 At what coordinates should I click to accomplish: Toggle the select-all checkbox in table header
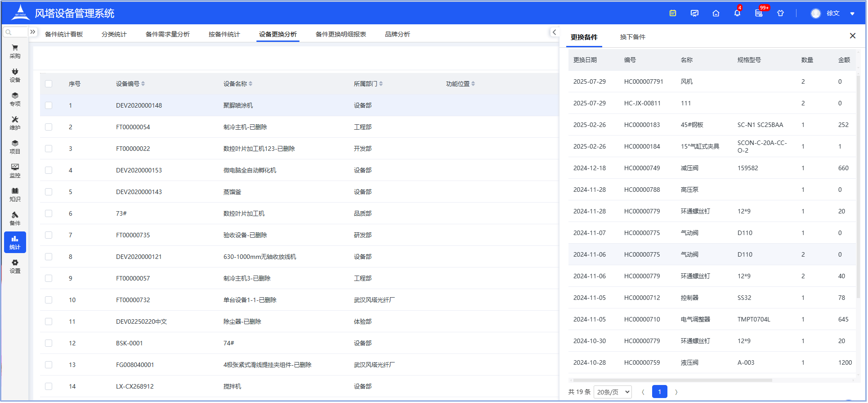pyautogui.click(x=49, y=84)
